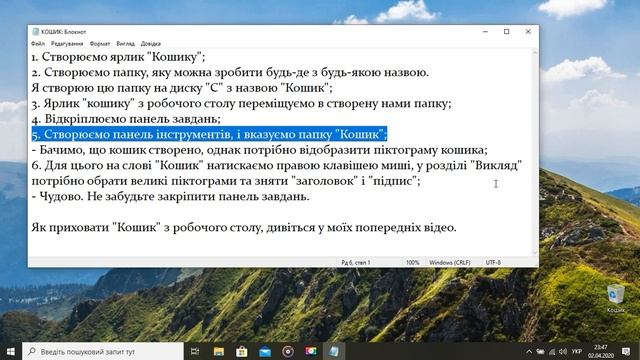Image resolution: width=640 pixels, height=360 pixels.
Task: Open the Редагування menu
Action: pyautogui.click(x=67, y=43)
